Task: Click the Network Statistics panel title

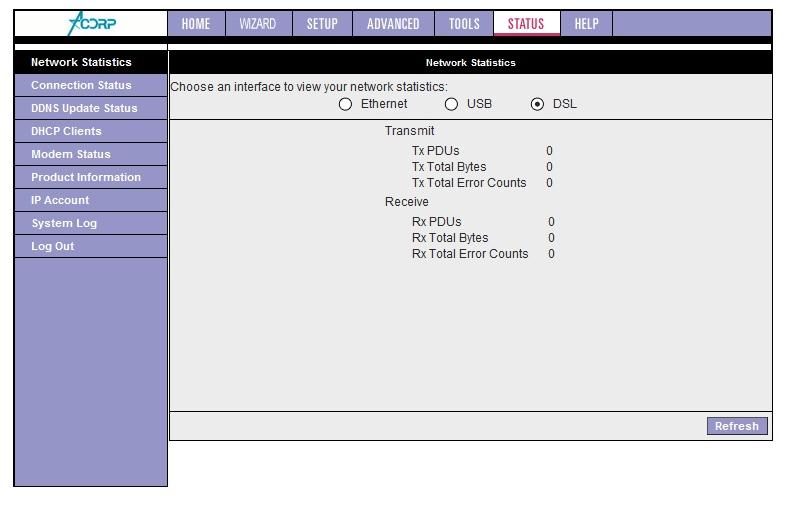Action: tap(470, 63)
